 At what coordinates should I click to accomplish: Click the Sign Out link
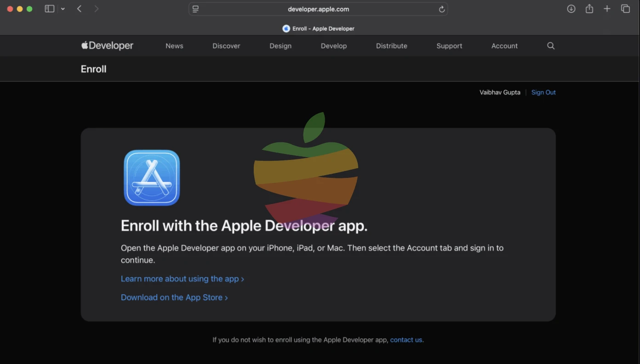(x=543, y=92)
